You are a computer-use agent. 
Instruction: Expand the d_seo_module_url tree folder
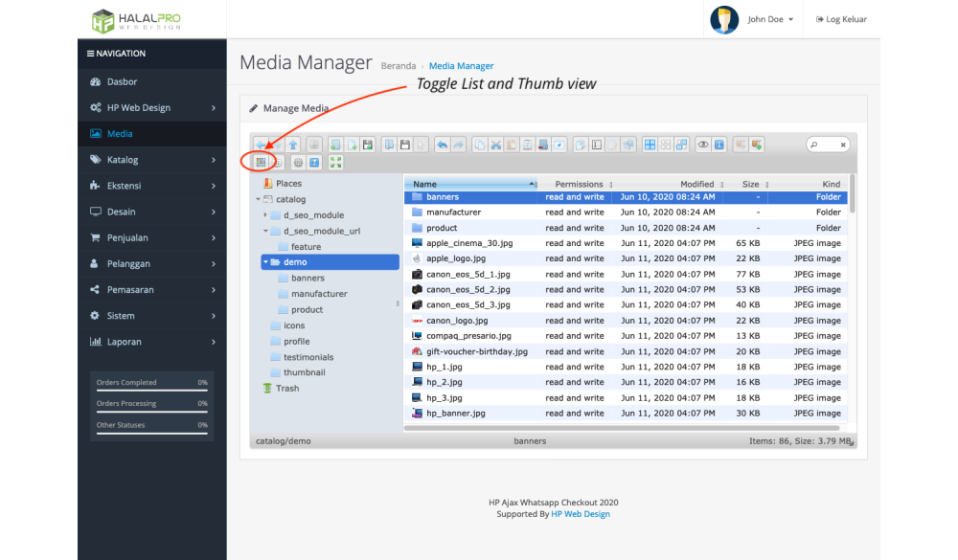(x=265, y=231)
